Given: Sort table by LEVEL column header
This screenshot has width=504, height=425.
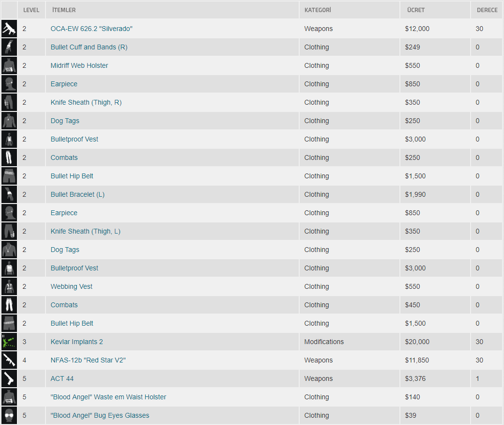Looking at the screenshot, I should (x=31, y=10).
